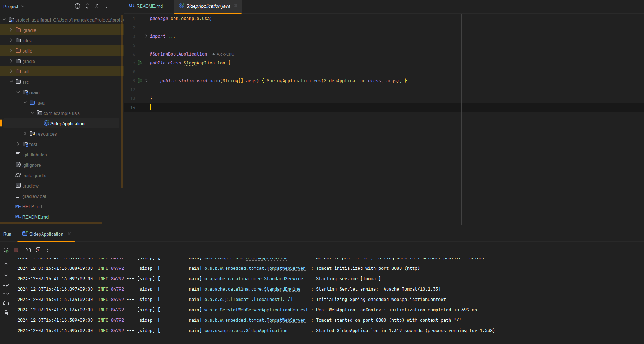Toggle scroll to end in console
This screenshot has height=344, width=644.
[x=6, y=294]
